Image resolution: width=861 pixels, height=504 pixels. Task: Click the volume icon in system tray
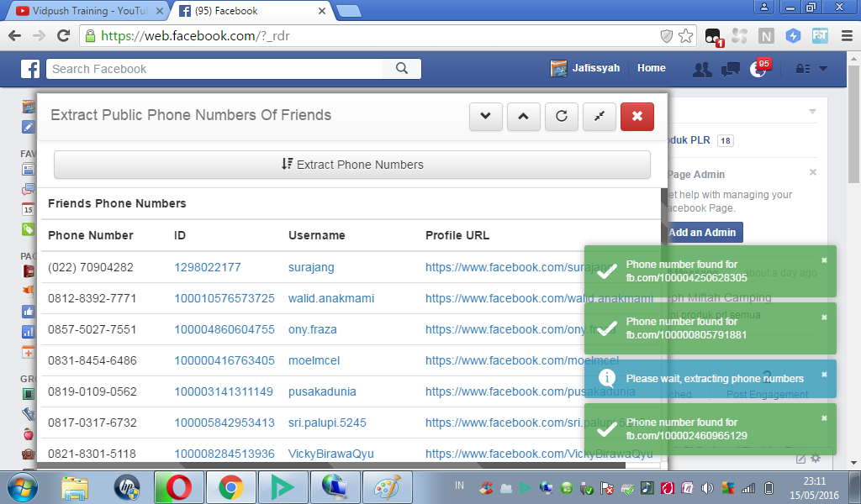tap(707, 487)
